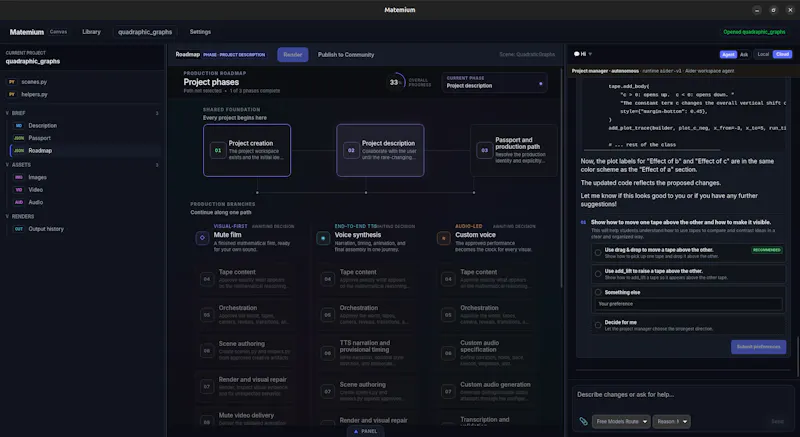Click the JSON badge icon next to Roadmap
The image size is (800, 437).
19,150
